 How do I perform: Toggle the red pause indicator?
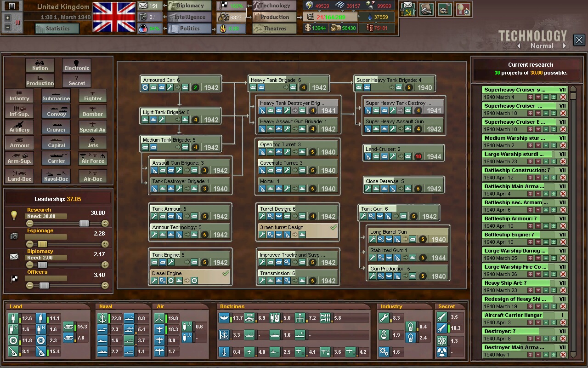pyautogui.click(x=17, y=22)
